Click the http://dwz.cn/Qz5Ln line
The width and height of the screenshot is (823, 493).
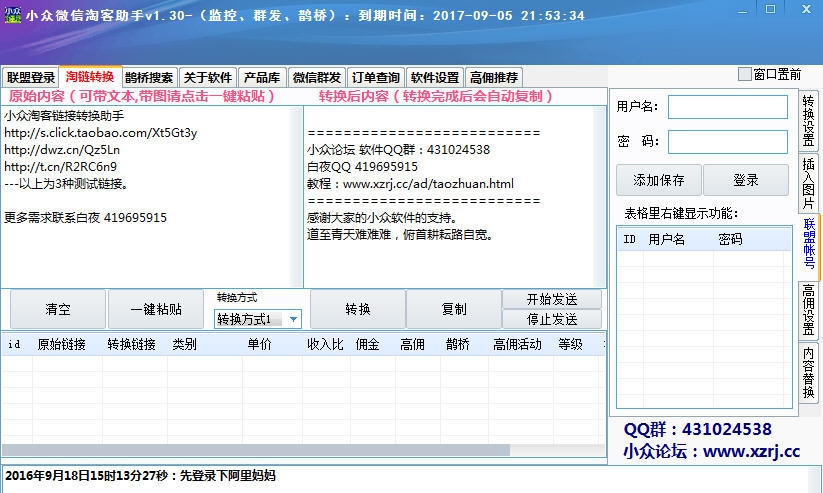pyautogui.click(x=62, y=150)
